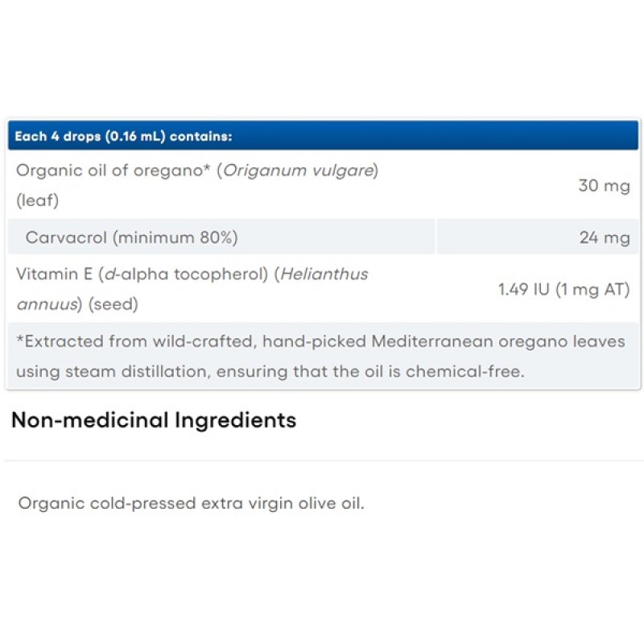Click the "24 mg" carvacrol amount
Image resolution: width=644 pixels, height=644 pixels.
[604, 237]
